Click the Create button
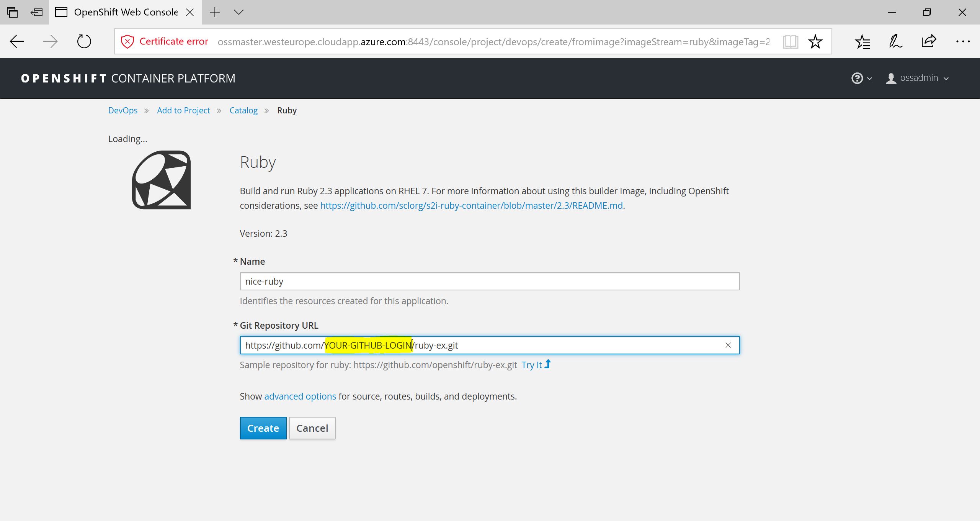Viewport: 980px width, 521px height. coord(263,428)
